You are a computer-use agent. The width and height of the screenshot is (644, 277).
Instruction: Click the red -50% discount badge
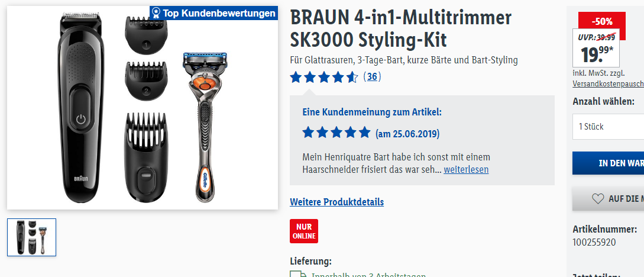click(601, 21)
